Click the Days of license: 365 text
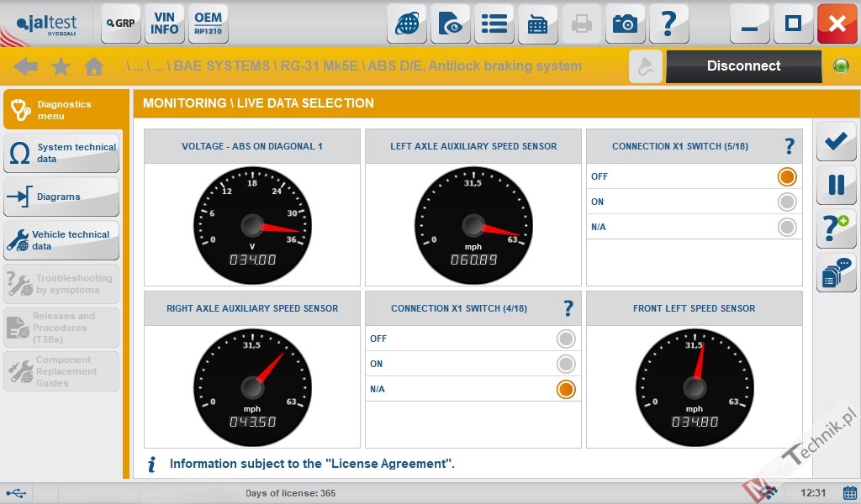Image resolution: width=861 pixels, height=504 pixels. pyautogui.click(x=290, y=493)
